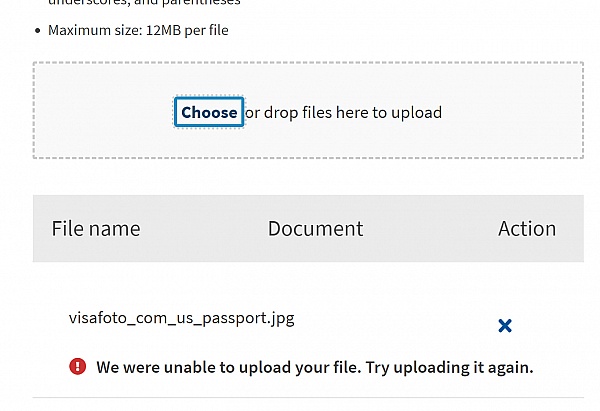Select the Action column header

coord(526,229)
